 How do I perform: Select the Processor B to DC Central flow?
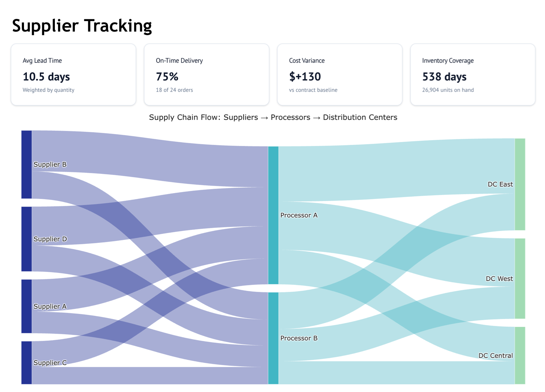[x=396, y=373]
